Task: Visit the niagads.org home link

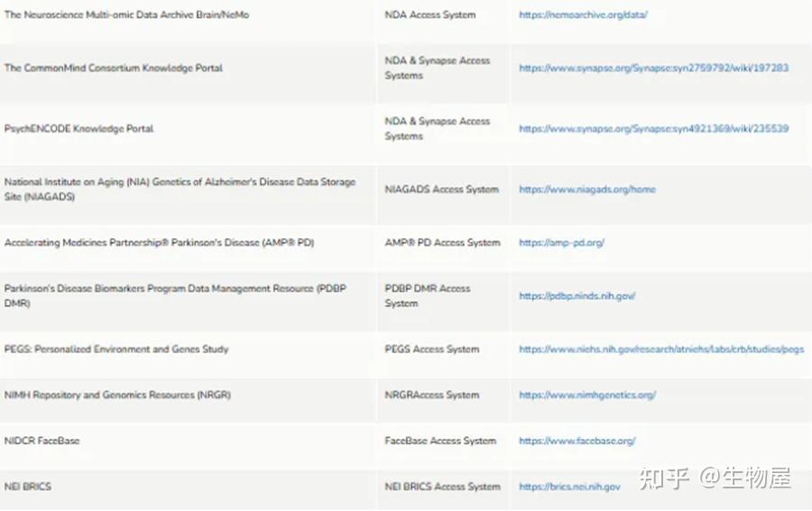Action: pos(587,190)
